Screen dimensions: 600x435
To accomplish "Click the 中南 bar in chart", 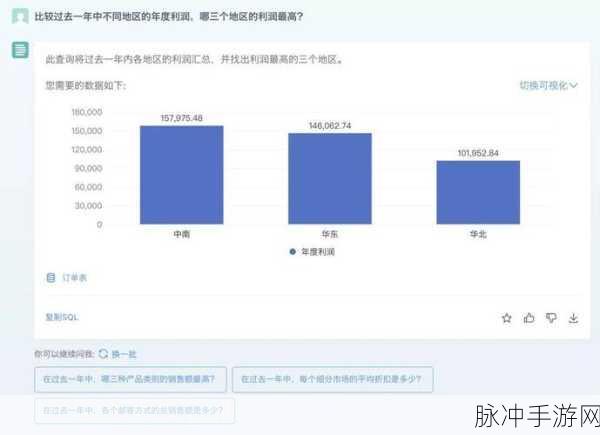I will [x=182, y=175].
